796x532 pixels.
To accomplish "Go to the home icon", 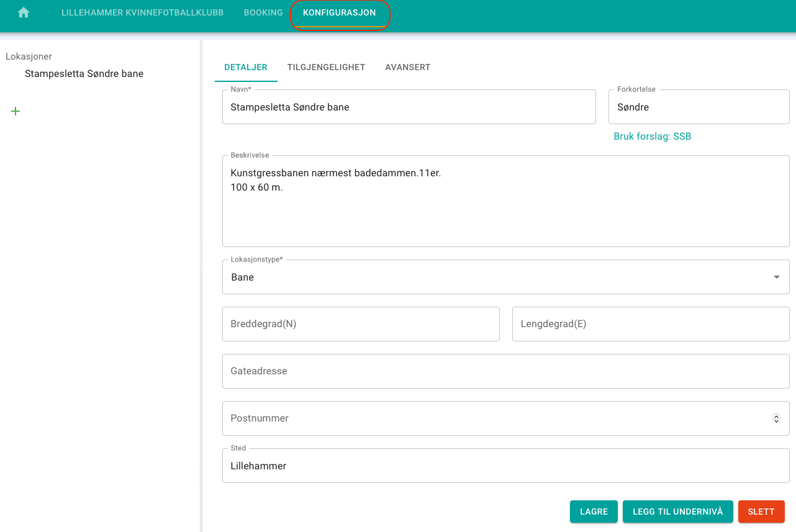I will coord(24,12).
